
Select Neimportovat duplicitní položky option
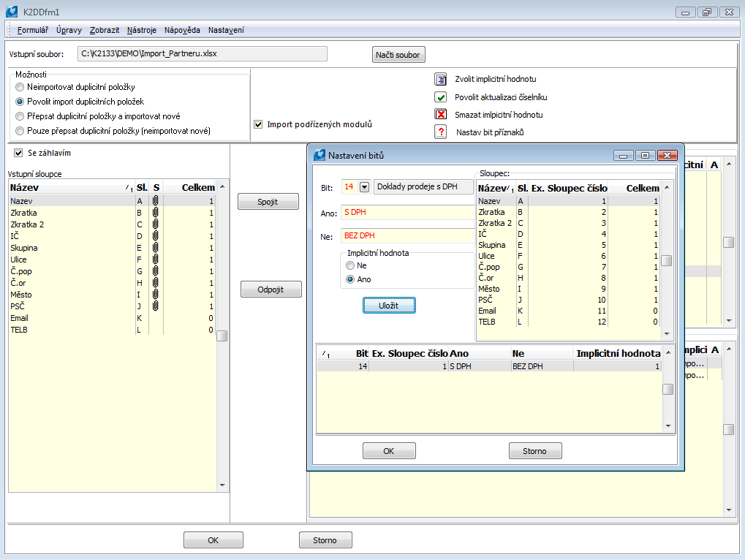[20, 87]
